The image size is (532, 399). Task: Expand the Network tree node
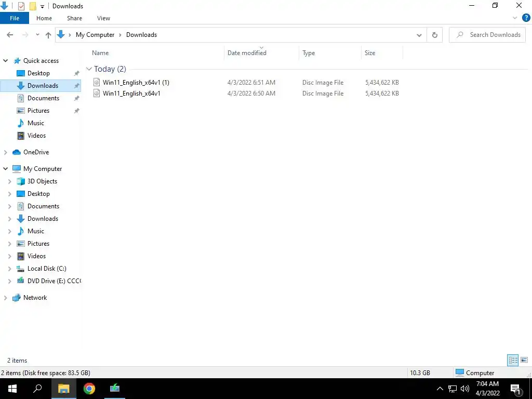click(x=5, y=298)
